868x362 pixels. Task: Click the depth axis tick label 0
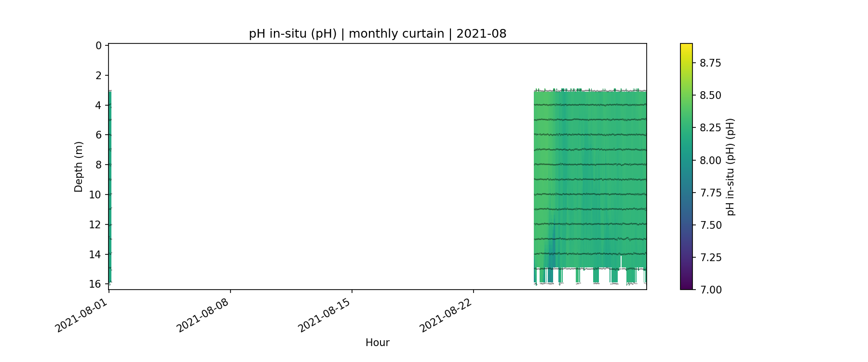point(99,46)
